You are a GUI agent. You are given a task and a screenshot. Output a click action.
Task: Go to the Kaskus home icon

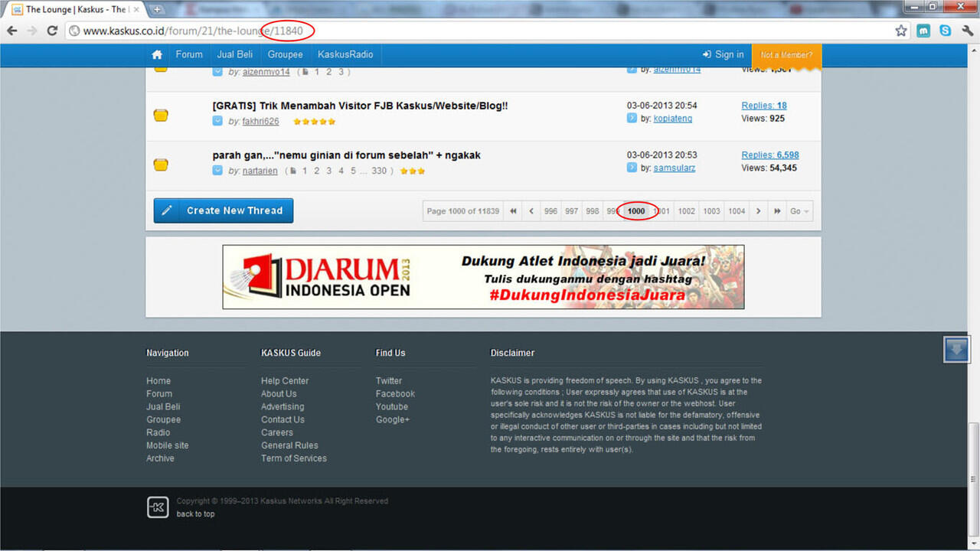point(157,55)
